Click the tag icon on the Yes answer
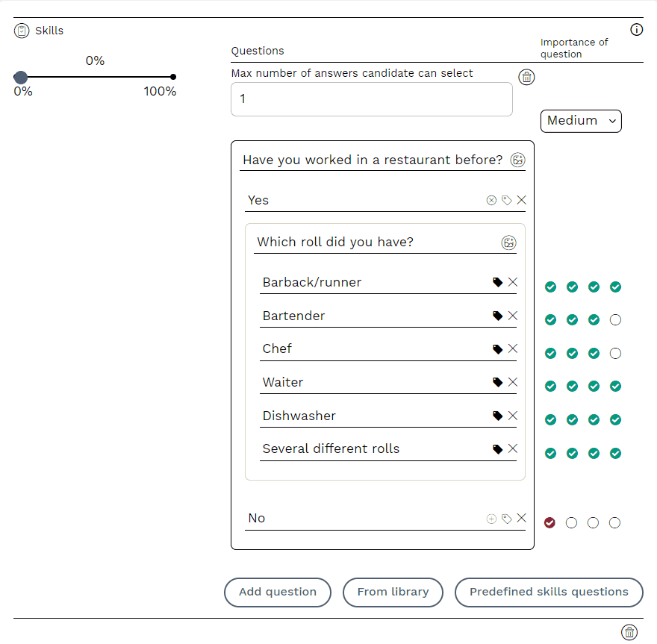 pos(506,200)
